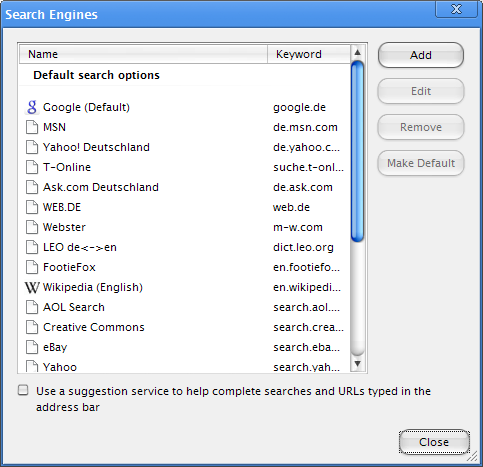Click the suche.t-onl... keyword
The image size is (483, 467).
[x=308, y=167]
